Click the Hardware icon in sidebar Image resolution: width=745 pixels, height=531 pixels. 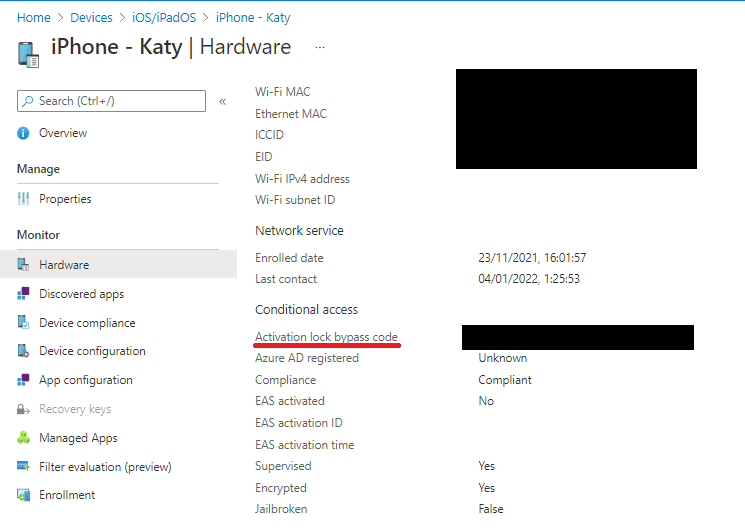[x=23, y=265]
